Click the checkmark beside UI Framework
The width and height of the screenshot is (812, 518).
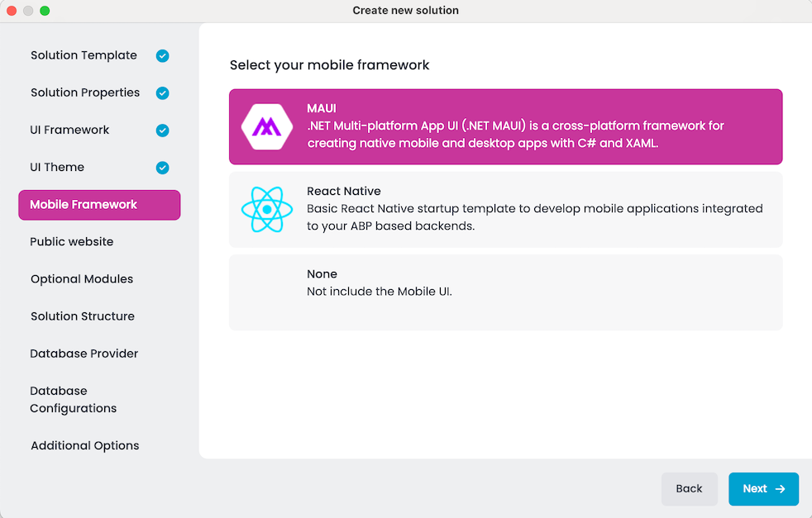click(x=163, y=130)
